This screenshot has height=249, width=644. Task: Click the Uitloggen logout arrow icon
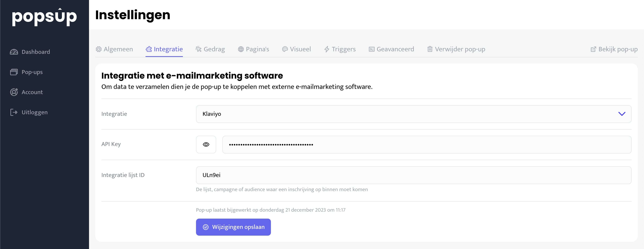pyautogui.click(x=14, y=112)
